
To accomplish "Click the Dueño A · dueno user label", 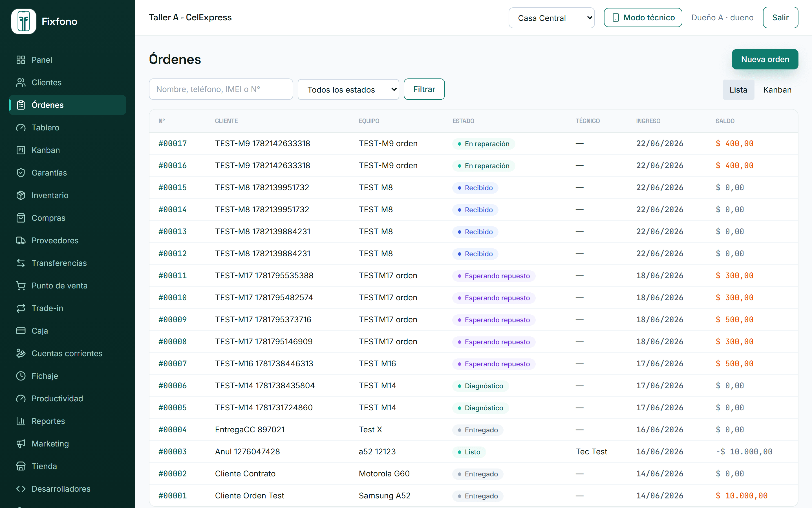I will pyautogui.click(x=722, y=17).
